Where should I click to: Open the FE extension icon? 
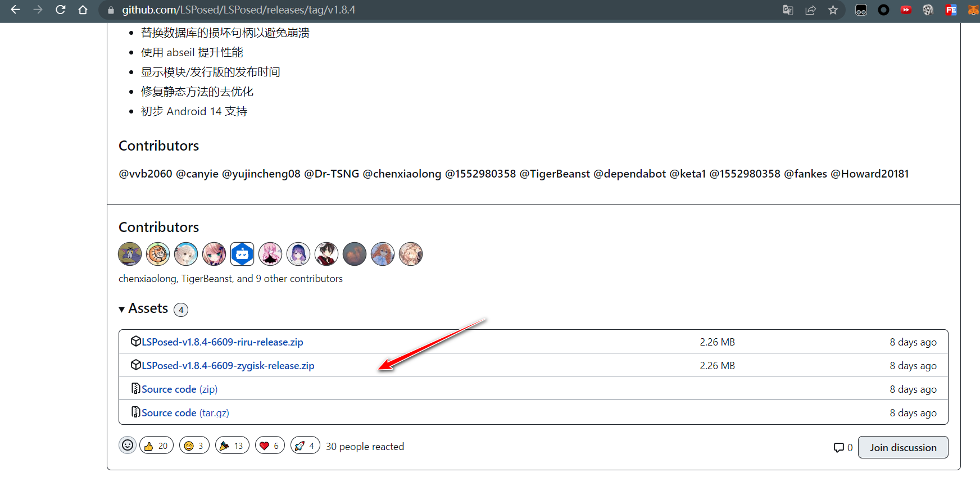pos(951,10)
